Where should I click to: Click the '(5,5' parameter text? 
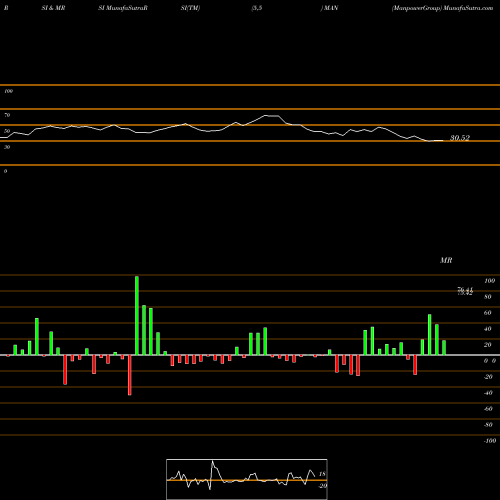257,8
